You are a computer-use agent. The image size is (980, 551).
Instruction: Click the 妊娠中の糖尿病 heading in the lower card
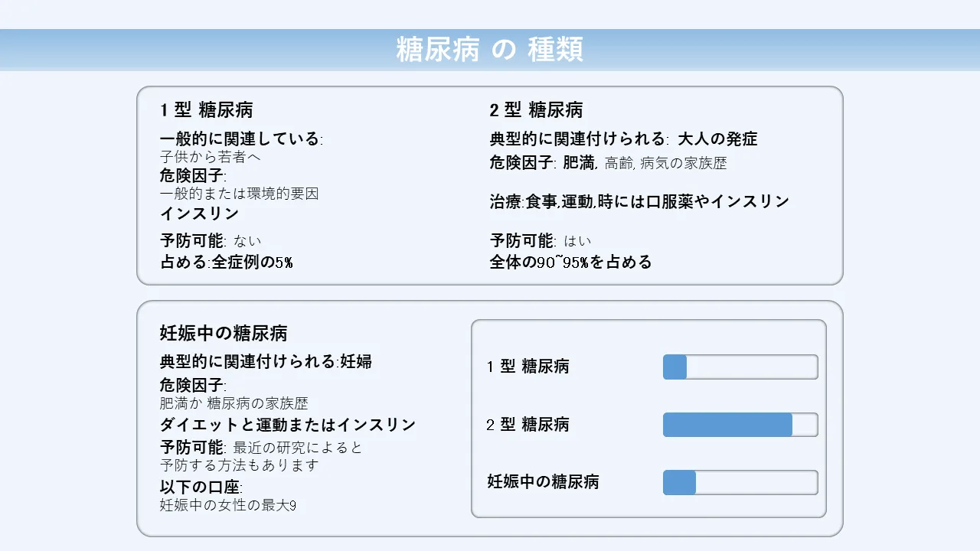tap(224, 334)
